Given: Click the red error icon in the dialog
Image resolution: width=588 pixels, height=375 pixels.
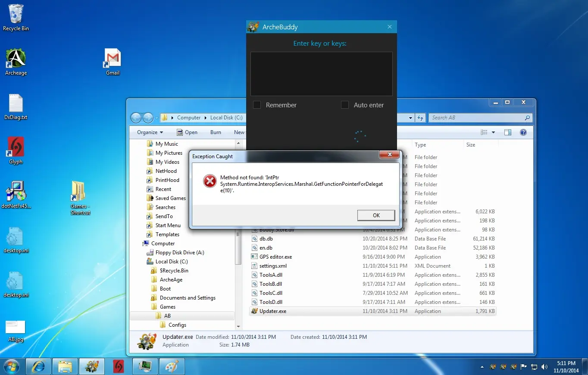Looking at the screenshot, I should click(x=210, y=181).
